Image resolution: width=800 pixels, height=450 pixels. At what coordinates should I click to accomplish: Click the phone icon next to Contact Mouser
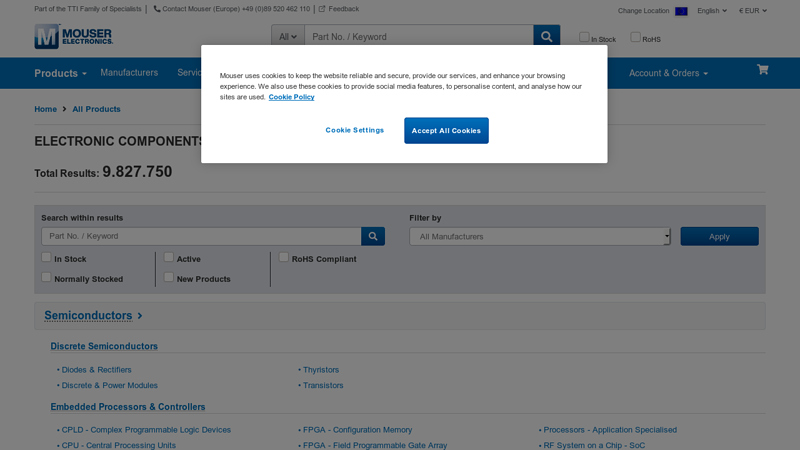(x=157, y=9)
